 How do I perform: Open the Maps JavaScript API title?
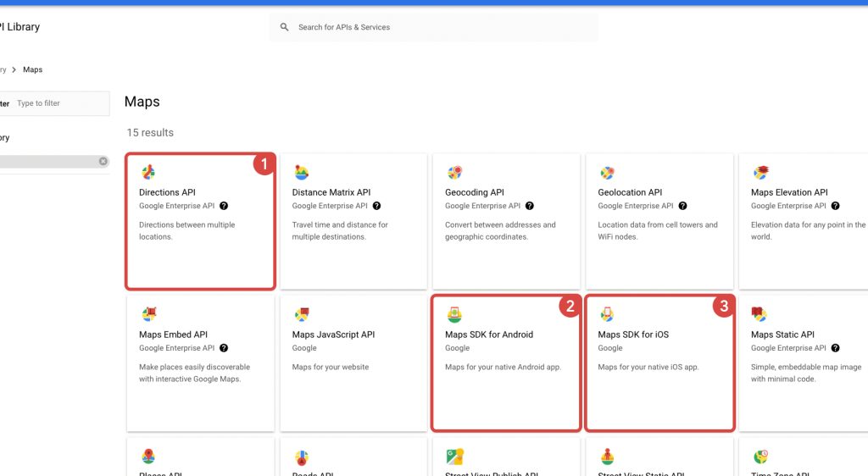click(x=333, y=335)
